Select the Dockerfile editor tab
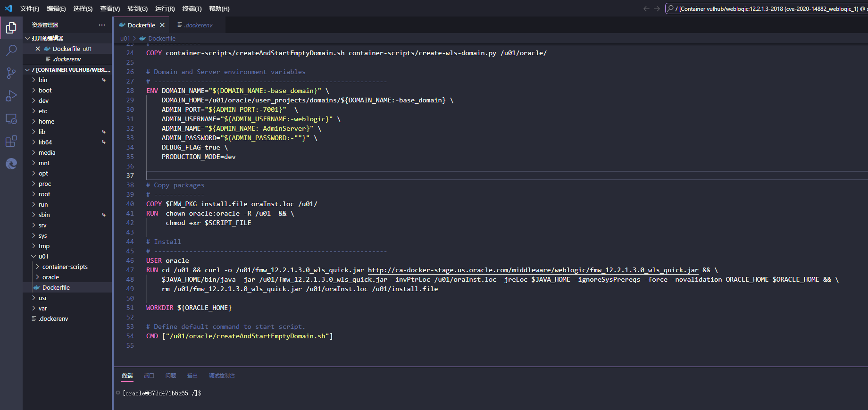Viewport: 868px width, 410px height. (x=141, y=25)
